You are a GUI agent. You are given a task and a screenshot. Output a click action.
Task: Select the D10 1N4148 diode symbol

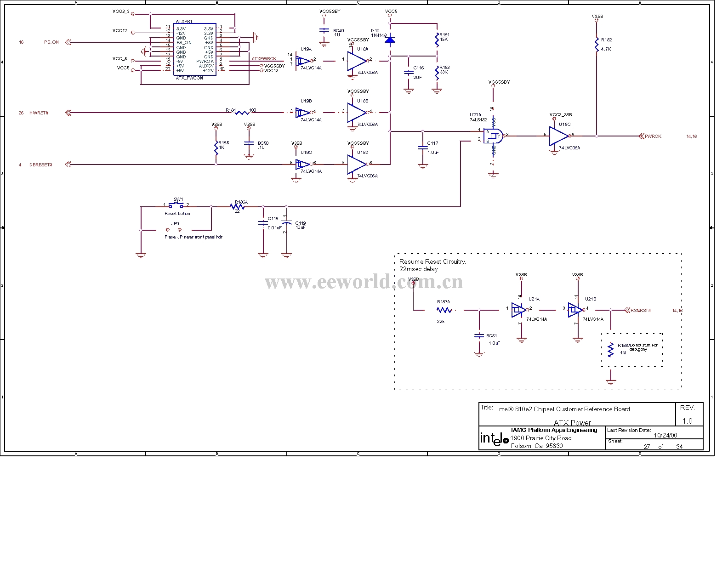390,40
